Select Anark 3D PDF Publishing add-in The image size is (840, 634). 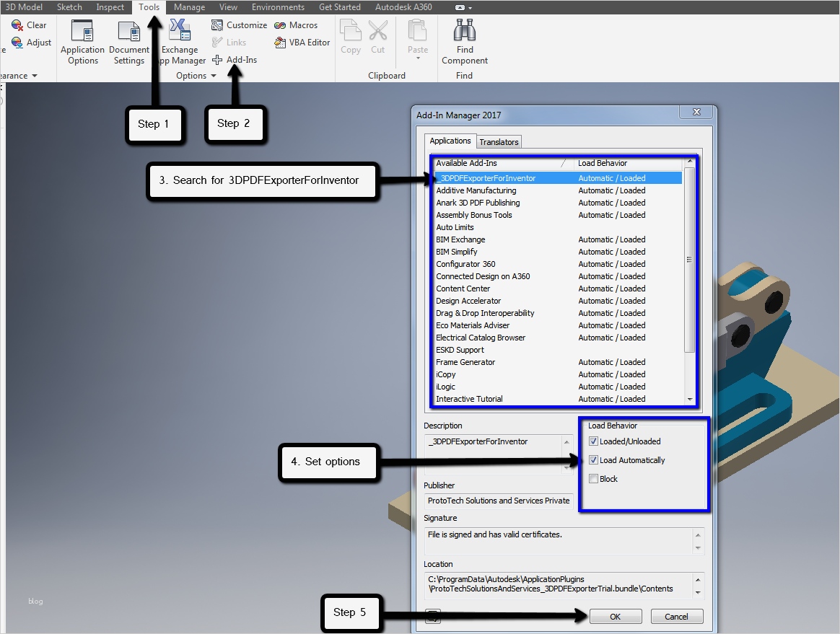click(x=558, y=203)
